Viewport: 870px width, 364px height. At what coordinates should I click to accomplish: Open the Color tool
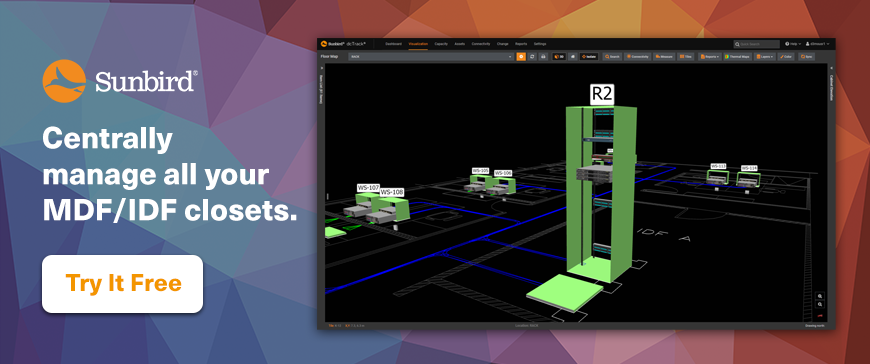tap(785, 57)
